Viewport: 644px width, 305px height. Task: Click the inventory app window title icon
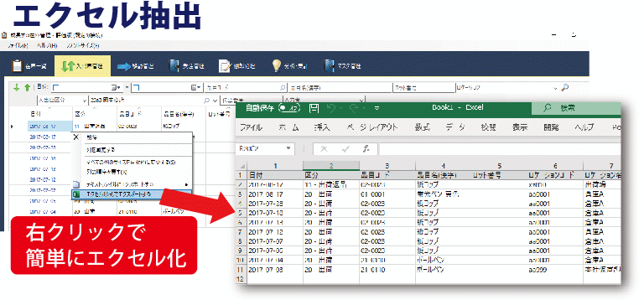[3, 36]
